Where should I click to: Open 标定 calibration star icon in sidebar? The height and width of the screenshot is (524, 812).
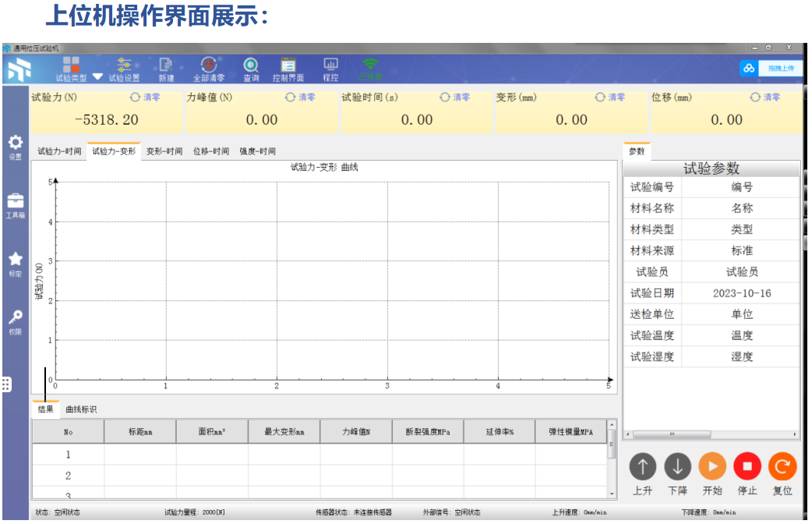click(x=16, y=264)
